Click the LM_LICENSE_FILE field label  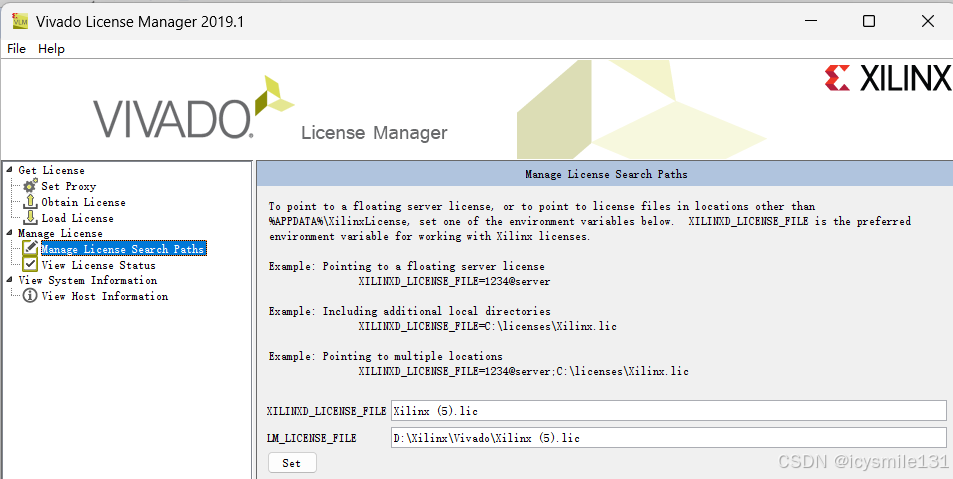(x=312, y=438)
